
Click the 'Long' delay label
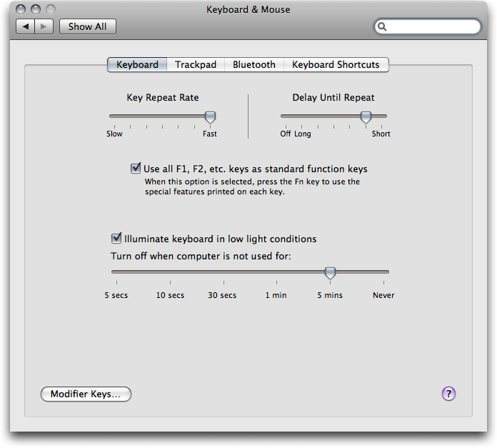pyautogui.click(x=302, y=134)
